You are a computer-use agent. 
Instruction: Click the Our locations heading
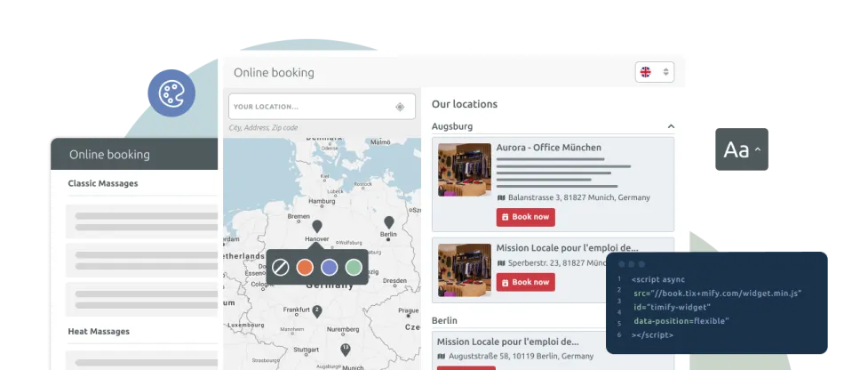click(x=465, y=104)
